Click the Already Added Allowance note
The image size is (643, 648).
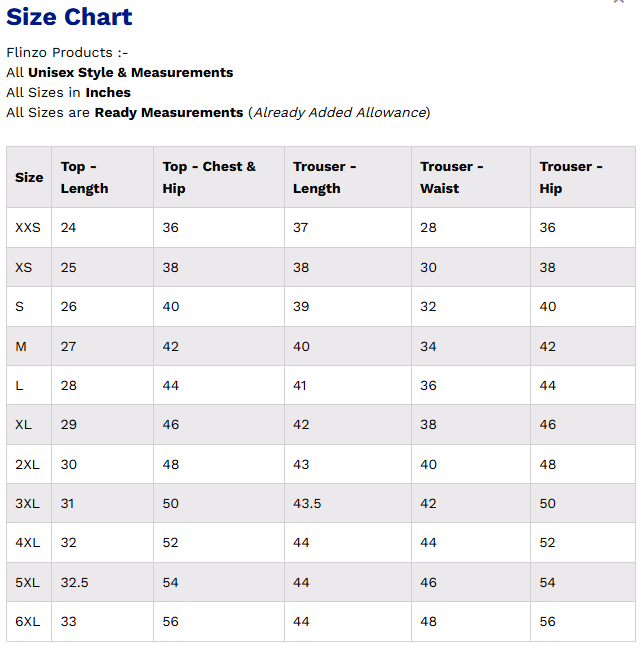coord(339,113)
